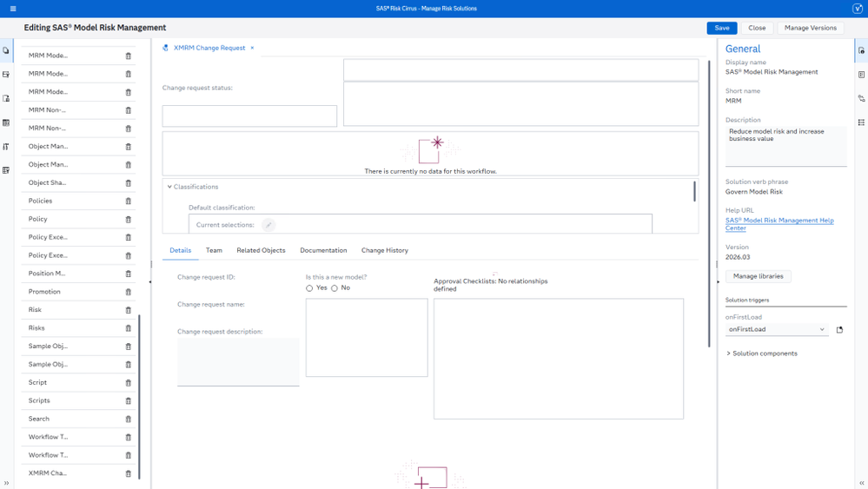Delete the XMRM Cha... page entry
The height and width of the screenshot is (489, 868).
point(128,473)
